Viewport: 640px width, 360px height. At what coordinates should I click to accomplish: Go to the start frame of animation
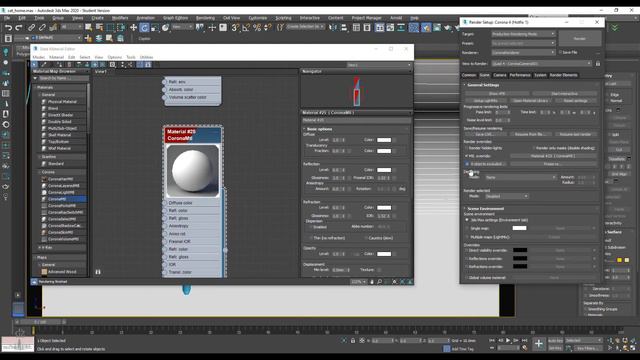[x=492, y=340]
